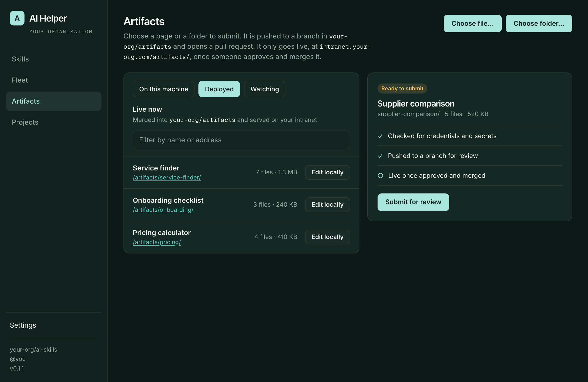Edit Onboarding checklist locally
The image size is (588, 382).
point(327,205)
